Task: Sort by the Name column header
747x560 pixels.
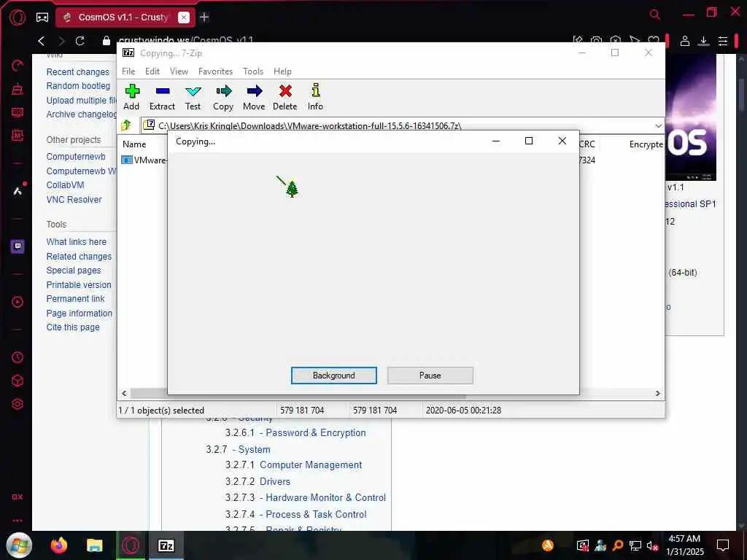Action: pyautogui.click(x=134, y=144)
